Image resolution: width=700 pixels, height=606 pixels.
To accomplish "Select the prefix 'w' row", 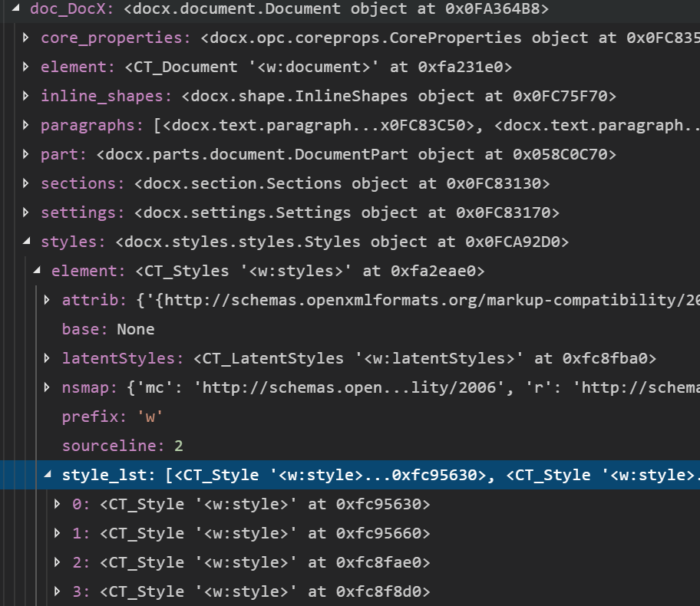I will pyautogui.click(x=350, y=417).
